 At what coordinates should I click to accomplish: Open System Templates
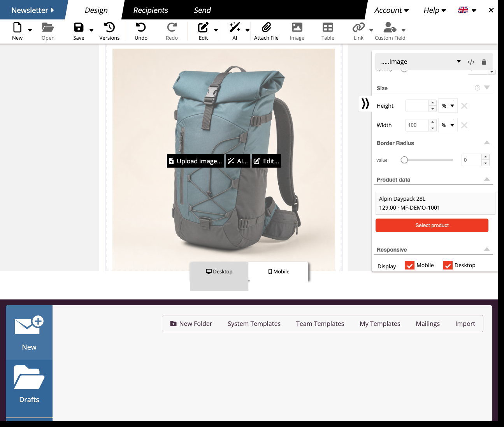click(254, 324)
